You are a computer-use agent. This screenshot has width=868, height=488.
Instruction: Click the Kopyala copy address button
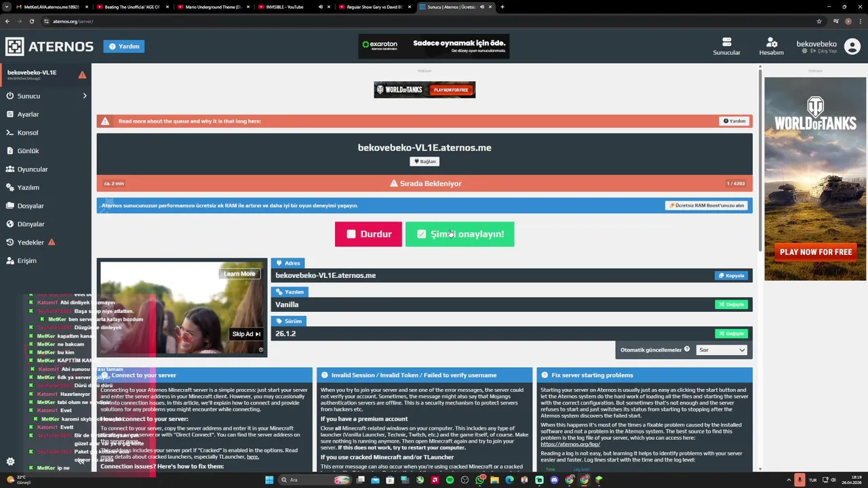[x=731, y=275]
